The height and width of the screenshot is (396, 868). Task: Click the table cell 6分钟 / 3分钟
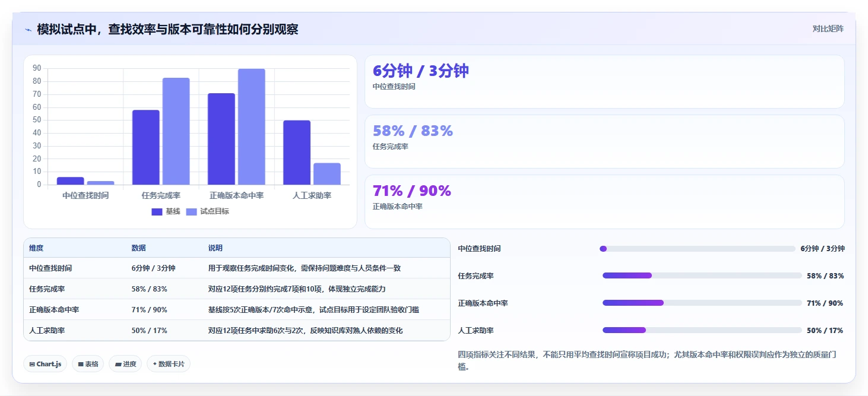153,268
